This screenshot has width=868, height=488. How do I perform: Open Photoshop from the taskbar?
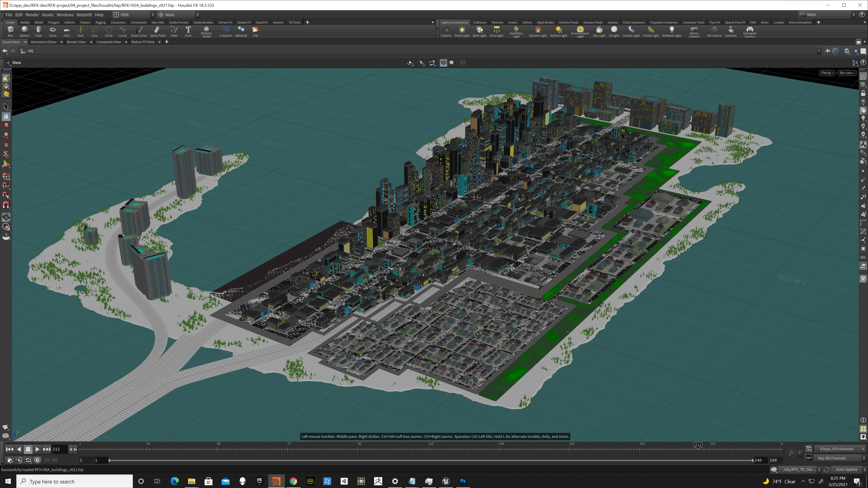tap(463, 481)
